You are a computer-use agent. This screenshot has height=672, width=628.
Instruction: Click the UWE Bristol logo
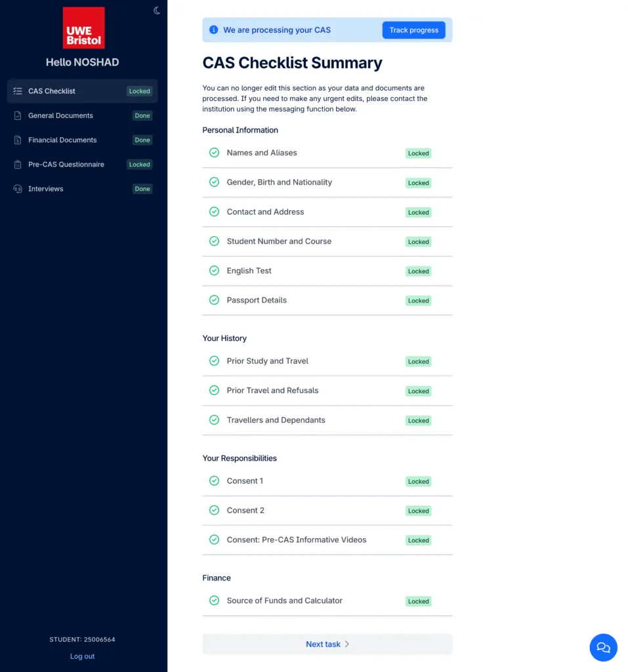83,28
